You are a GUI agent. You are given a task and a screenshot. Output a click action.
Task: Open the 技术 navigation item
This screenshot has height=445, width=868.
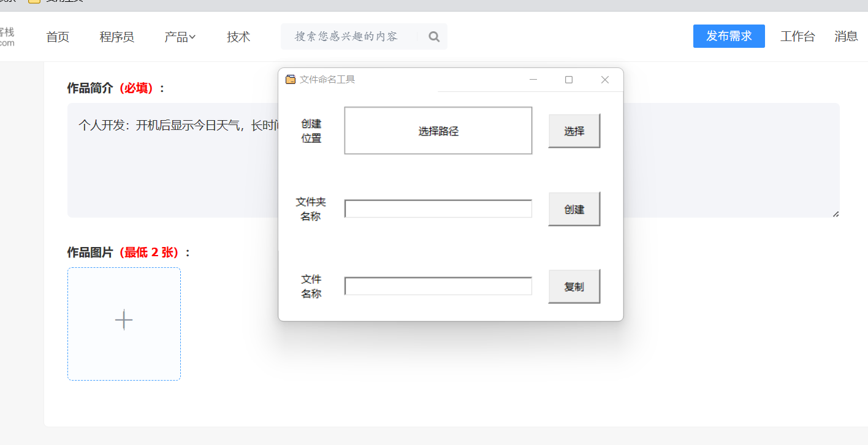[238, 37]
